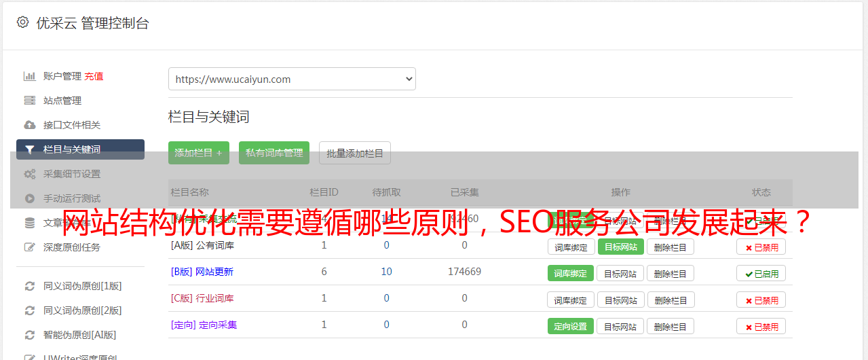Click the server icon next to 站点管理

click(30, 101)
